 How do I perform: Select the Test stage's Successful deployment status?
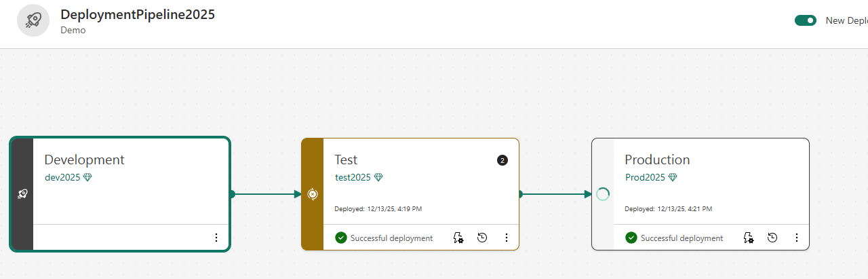384,238
